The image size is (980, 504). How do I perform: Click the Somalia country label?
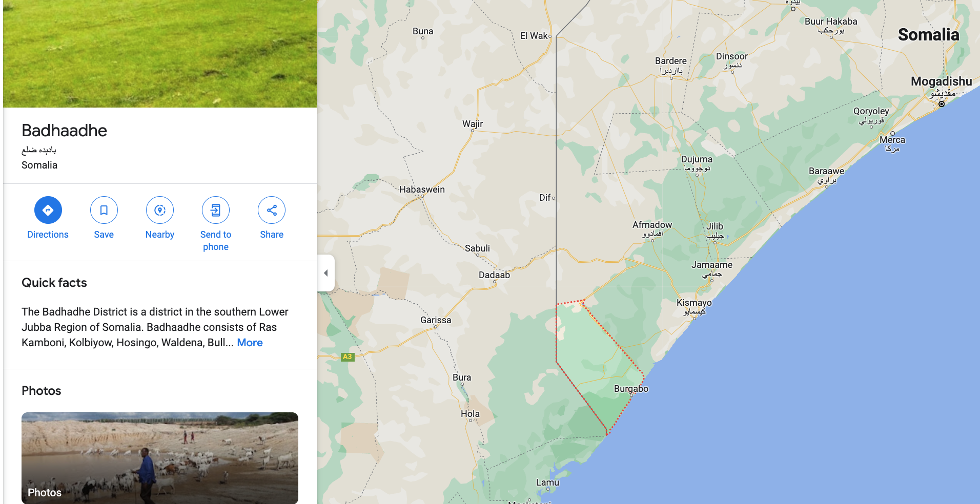pos(928,35)
